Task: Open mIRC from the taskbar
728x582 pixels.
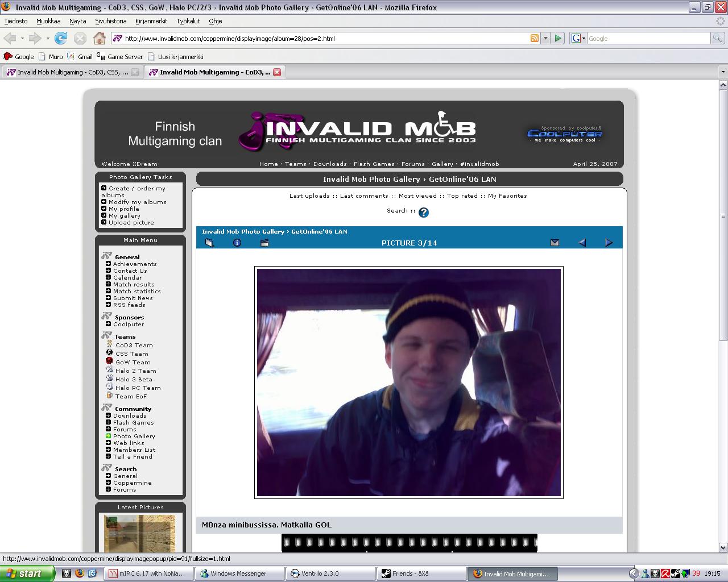Action: click(x=148, y=573)
